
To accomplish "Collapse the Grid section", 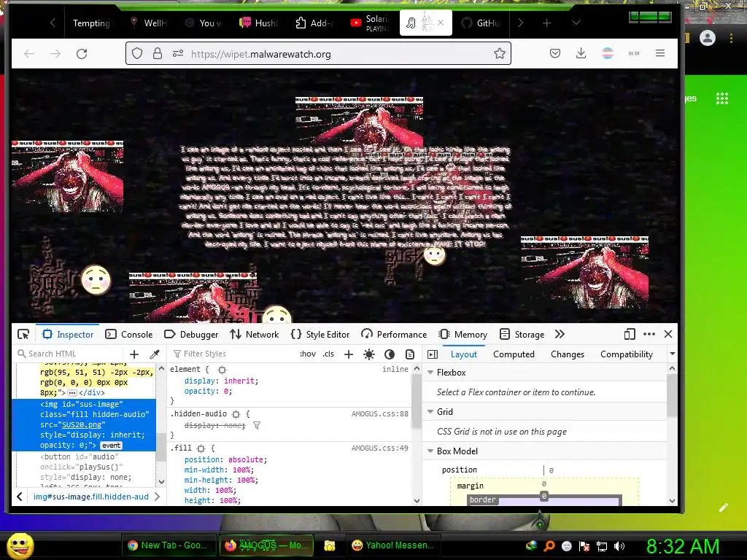I will click(x=430, y=412).
